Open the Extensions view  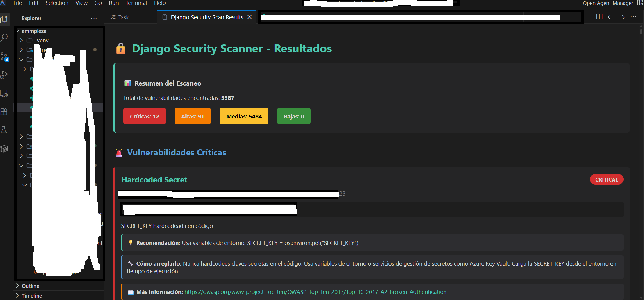[x=5, y=112]
